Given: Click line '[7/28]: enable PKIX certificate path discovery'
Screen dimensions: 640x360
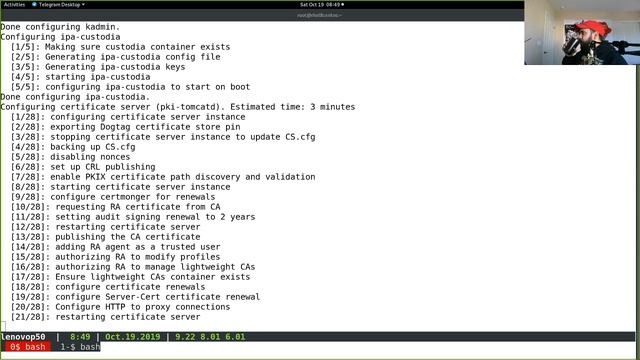Looking at the screenshot, I should (163, 177).
